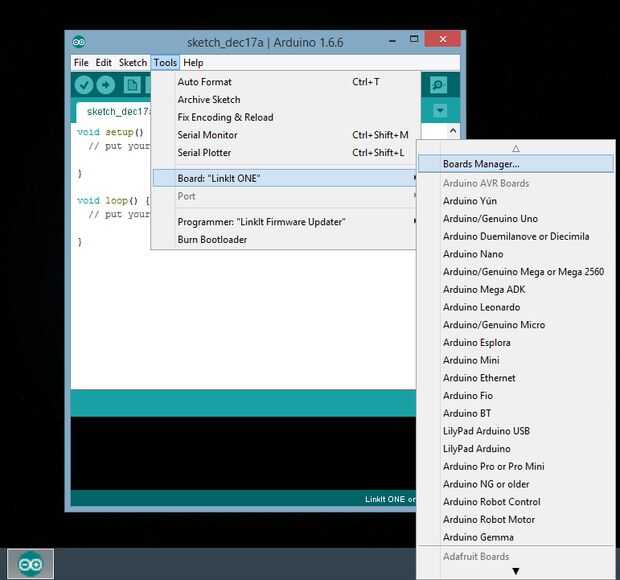Select LilyPad Arduino USB board
Image resolution: width=620 pixels, height=580 pixels.
click(x=516, y=431)
